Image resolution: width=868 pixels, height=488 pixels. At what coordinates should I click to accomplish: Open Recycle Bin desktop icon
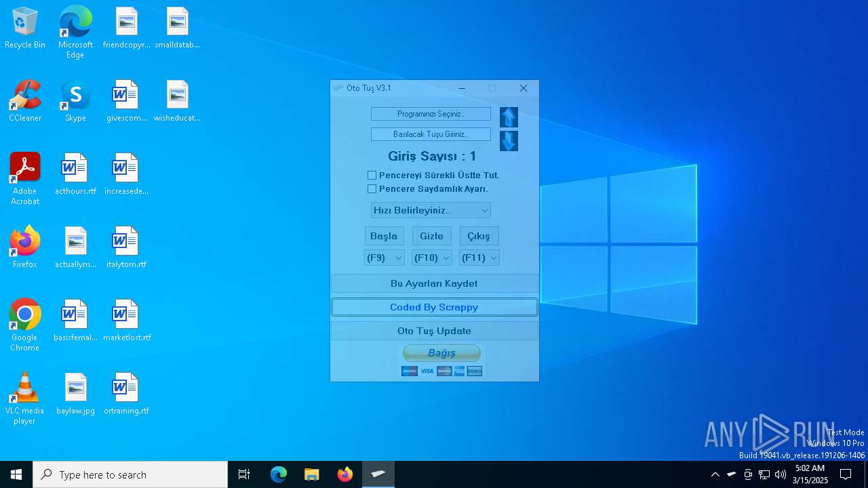click(25, 28)
